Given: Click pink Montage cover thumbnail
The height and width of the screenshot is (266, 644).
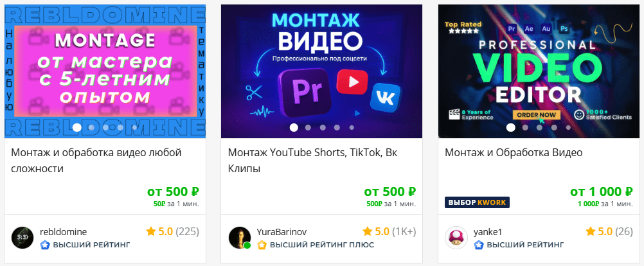Looking at the screenshot, I should coord(105,71).
